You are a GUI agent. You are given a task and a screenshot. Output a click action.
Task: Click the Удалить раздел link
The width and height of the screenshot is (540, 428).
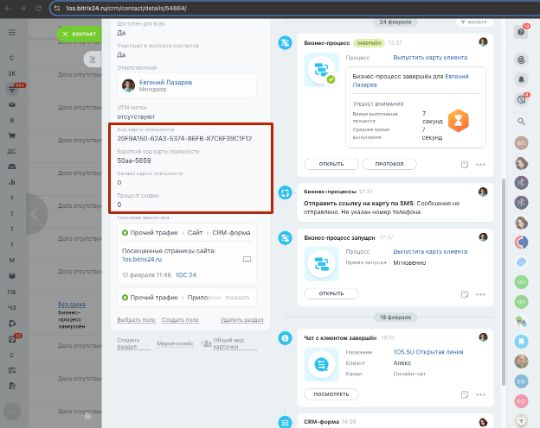[x=242, y=320]
